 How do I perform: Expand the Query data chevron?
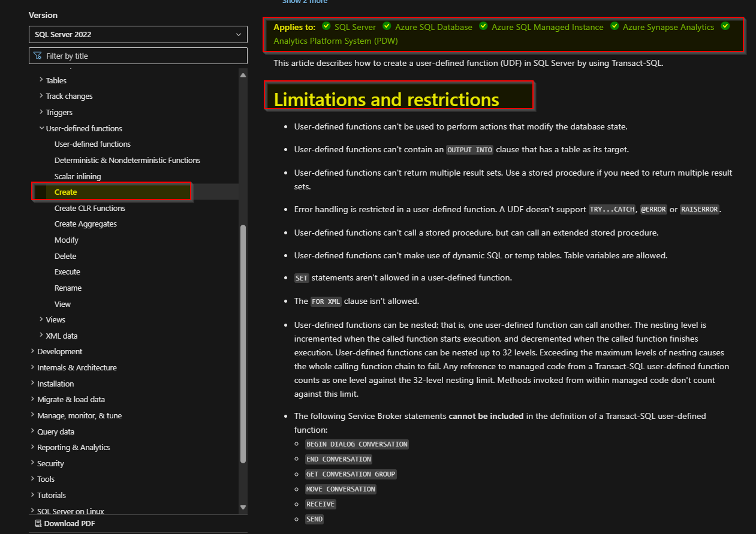32,432
